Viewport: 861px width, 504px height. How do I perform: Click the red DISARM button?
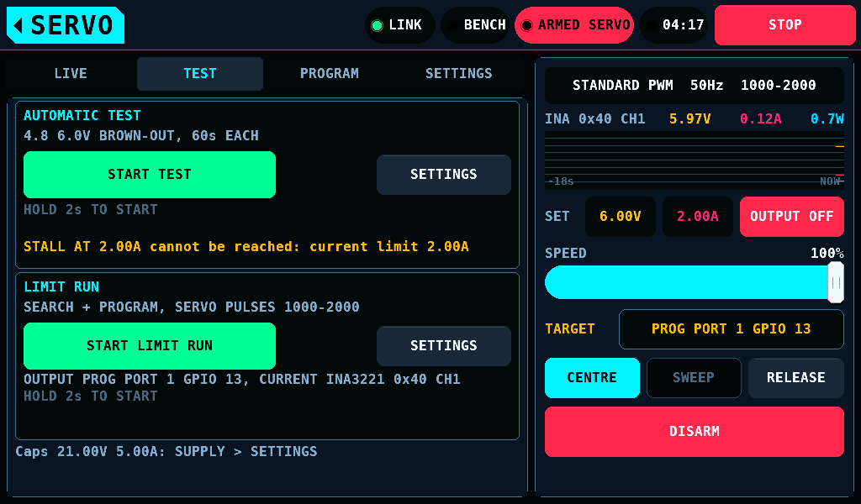pos(694,432)
